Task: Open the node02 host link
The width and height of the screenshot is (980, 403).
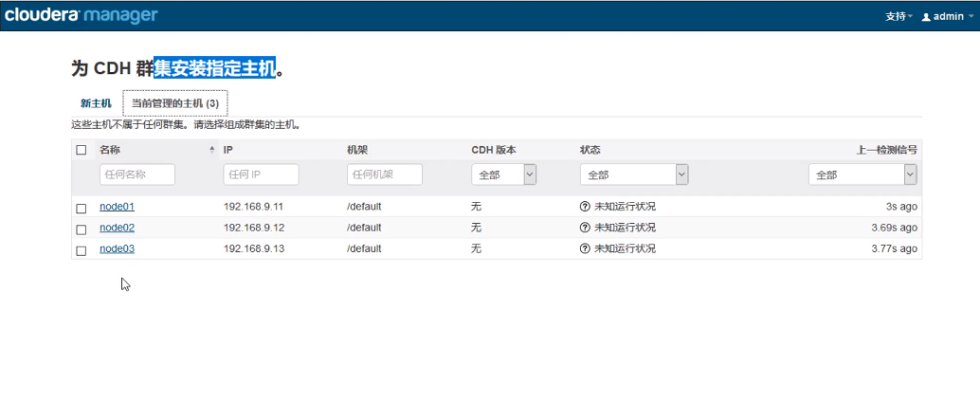Action: tap(117, 228)
